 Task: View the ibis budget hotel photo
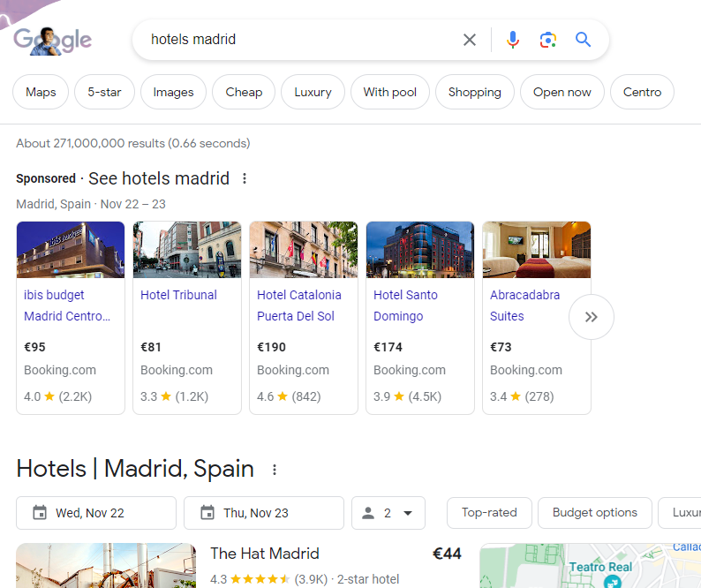71,250
